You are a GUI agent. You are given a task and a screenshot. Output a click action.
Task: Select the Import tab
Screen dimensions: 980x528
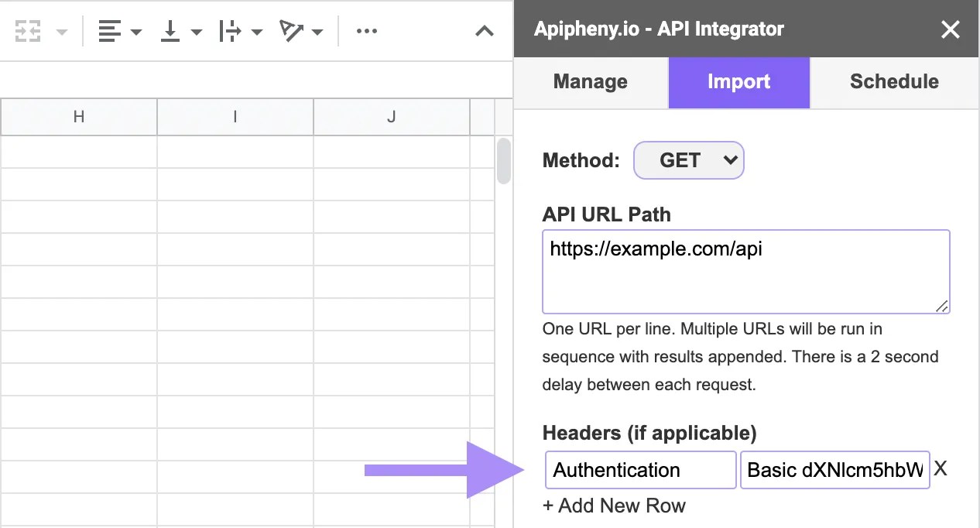[738, 81]
